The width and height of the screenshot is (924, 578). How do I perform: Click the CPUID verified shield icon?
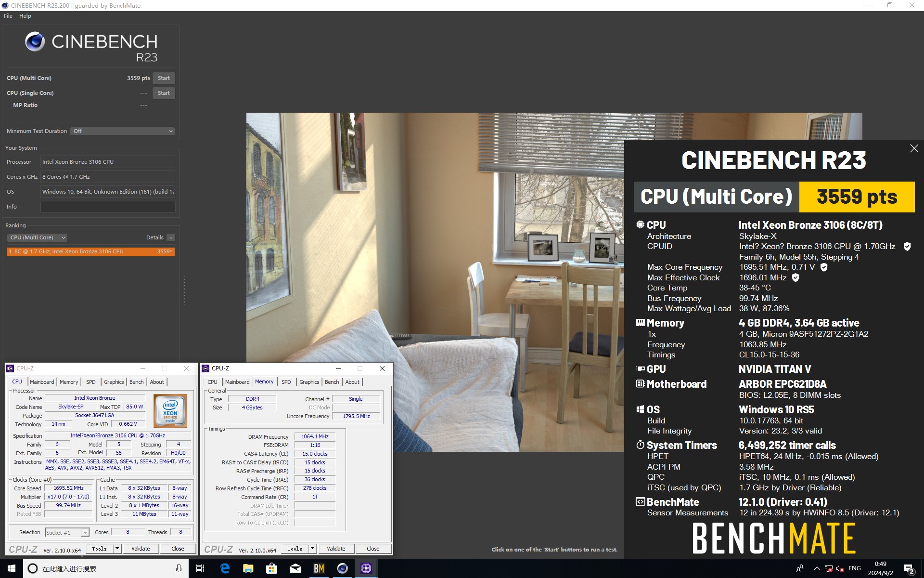(907, 247)
